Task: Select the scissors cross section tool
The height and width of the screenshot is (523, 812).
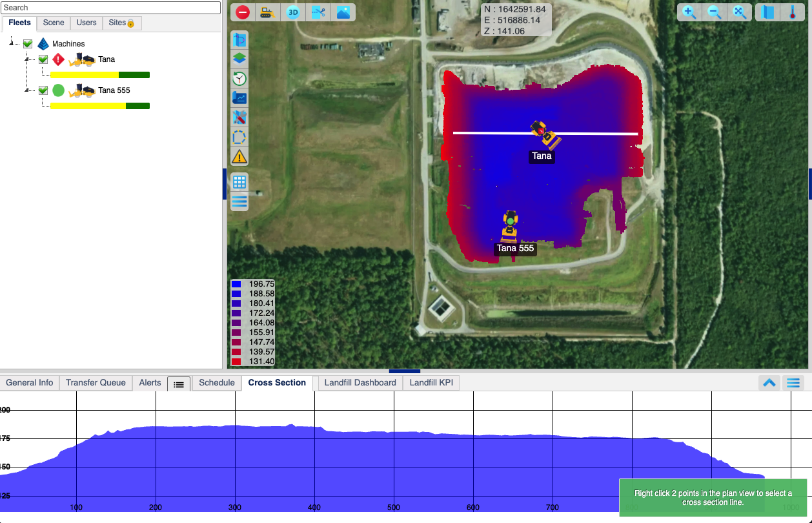Action: (318, 12)
